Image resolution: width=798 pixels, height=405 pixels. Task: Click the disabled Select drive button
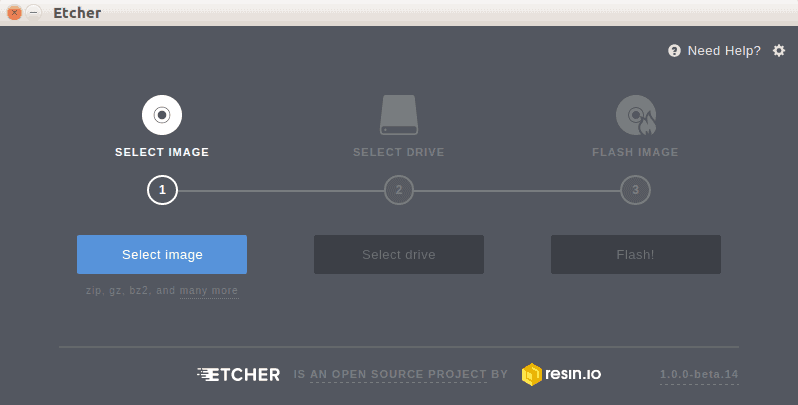click(x=398, y=254)
